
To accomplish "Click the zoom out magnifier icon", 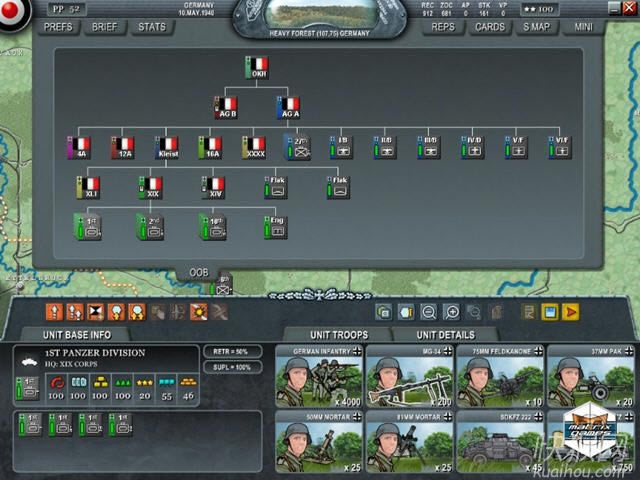I will (429, 312).
